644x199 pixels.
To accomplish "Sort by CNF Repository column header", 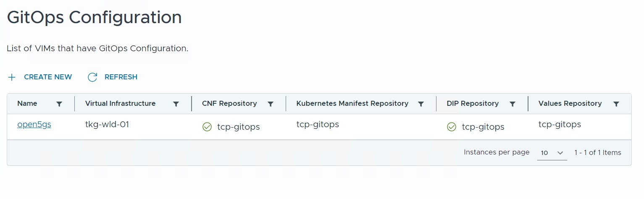I will 229,103.
